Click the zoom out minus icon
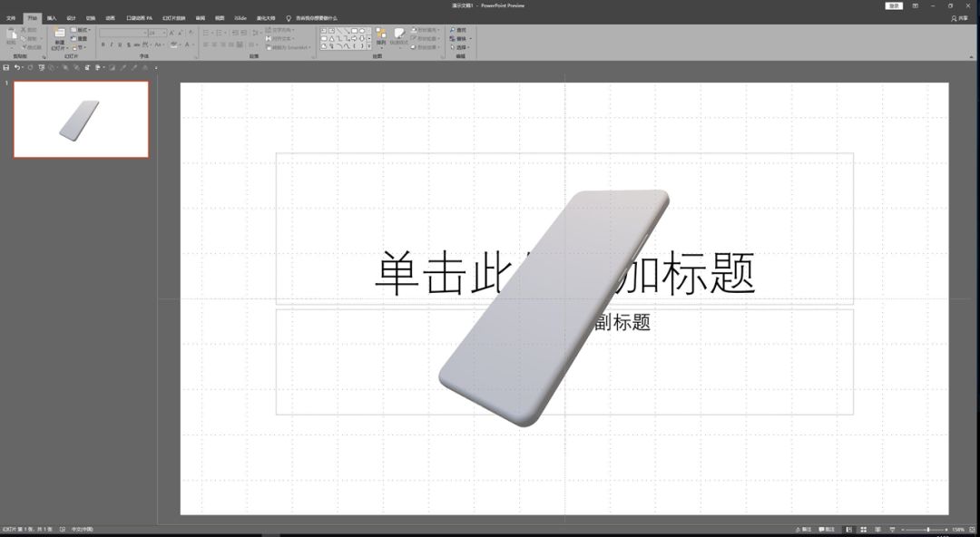 tap(903, 530)
